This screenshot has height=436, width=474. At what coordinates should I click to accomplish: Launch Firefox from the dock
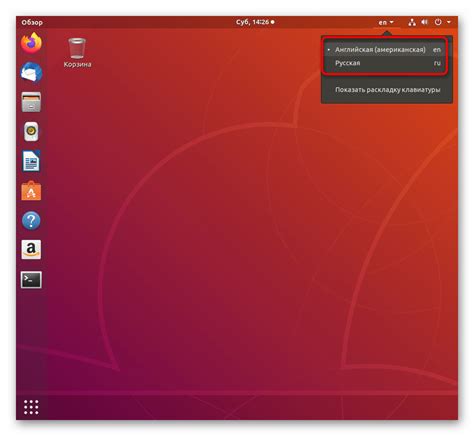coord(31,43)
